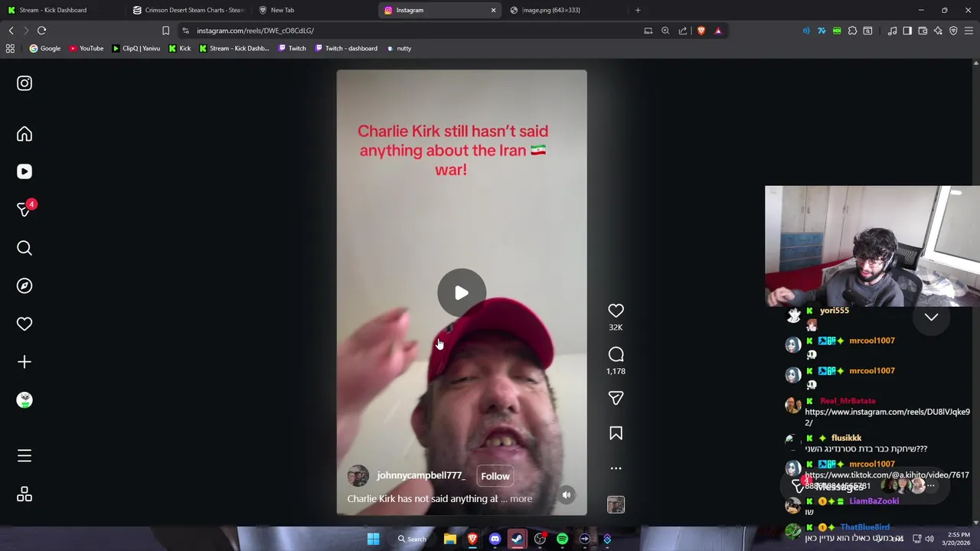Image resolution: width=980 pixels, height=551 pixels.
Task: Open the Explore compass icon
Action: [x=24, y=285]
